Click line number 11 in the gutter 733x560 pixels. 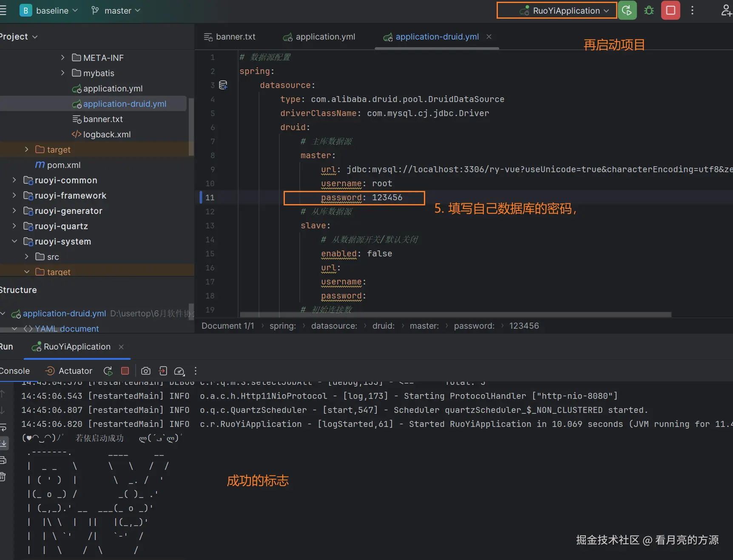click(x=210, y=197)
